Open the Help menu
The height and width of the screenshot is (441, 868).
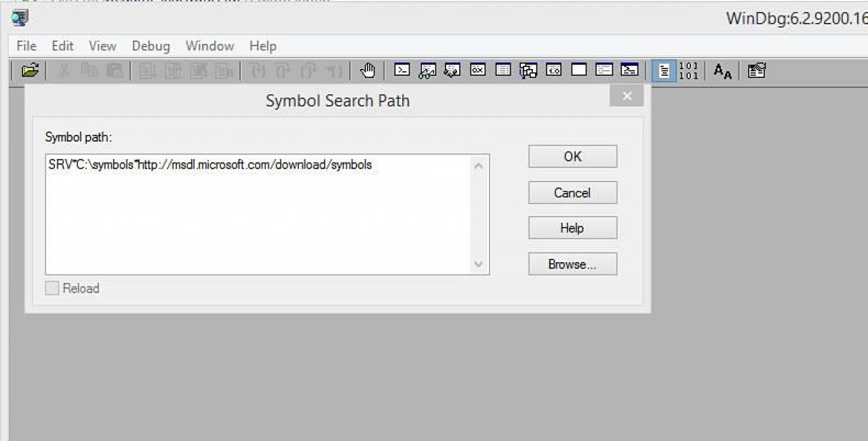(x=262, y=46)
